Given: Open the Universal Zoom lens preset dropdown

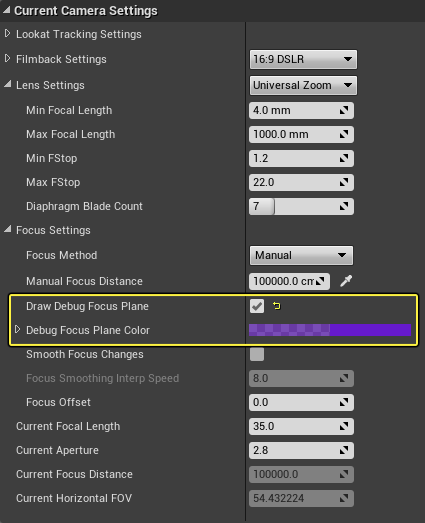Looking at the screenshot, I should pos(303,85).
